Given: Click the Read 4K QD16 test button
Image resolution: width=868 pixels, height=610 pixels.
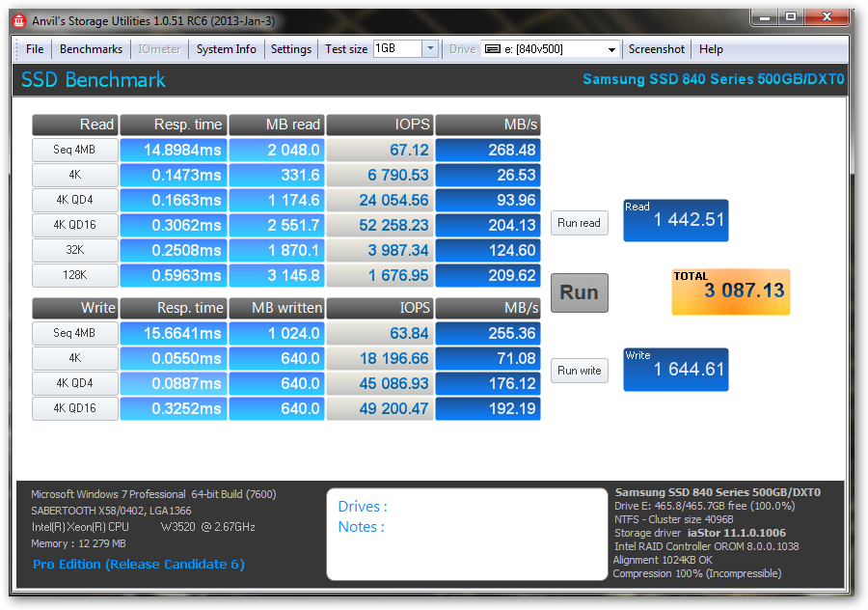Looking at the screenshot, I should coord(74,225).
